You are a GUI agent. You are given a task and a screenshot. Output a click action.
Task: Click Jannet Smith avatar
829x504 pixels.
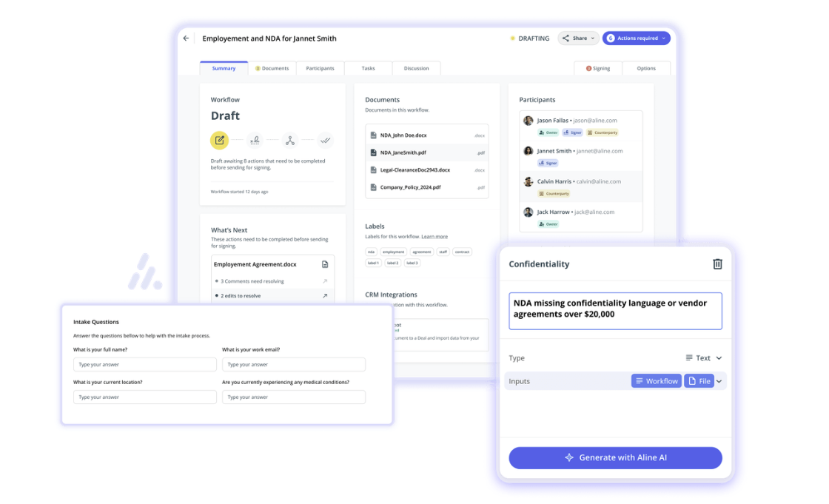[x=528, y=151]
